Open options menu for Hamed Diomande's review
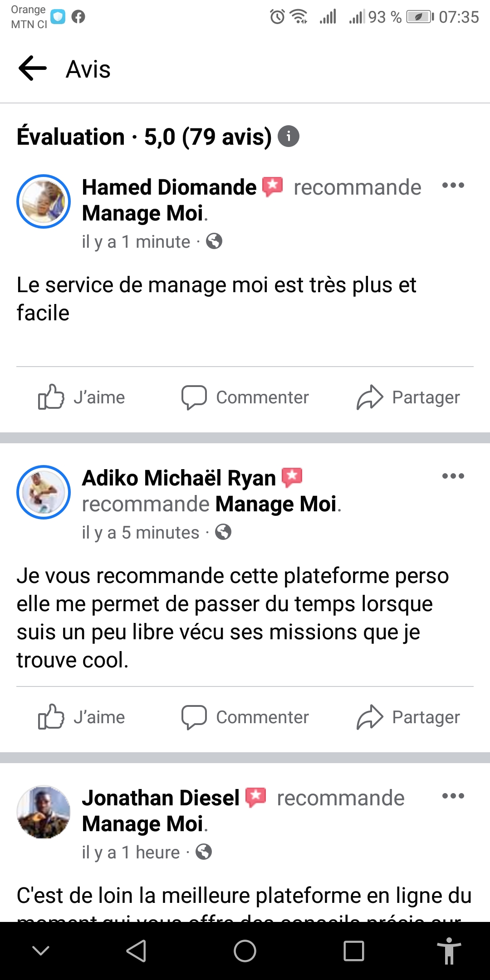 [453, 185]
